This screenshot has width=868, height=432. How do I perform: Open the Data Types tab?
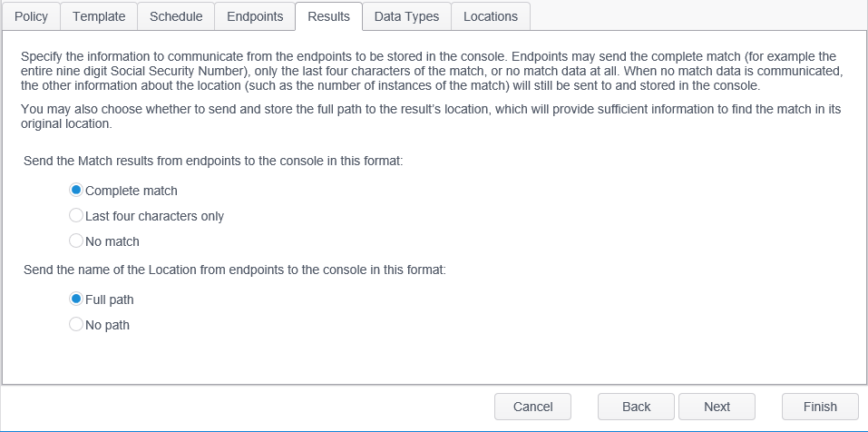pyautogui.click(x=406, y=16)
